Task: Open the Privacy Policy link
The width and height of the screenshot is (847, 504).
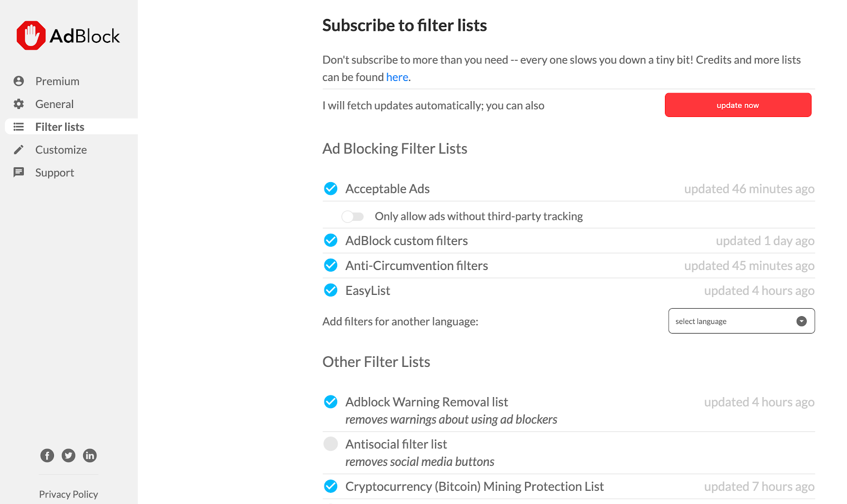Action: [x=68, y=494]
